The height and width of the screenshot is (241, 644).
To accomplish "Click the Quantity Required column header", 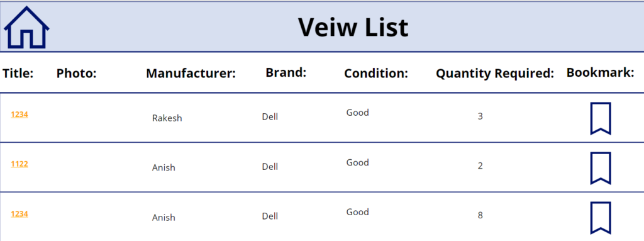I will (x=495, y=74).
